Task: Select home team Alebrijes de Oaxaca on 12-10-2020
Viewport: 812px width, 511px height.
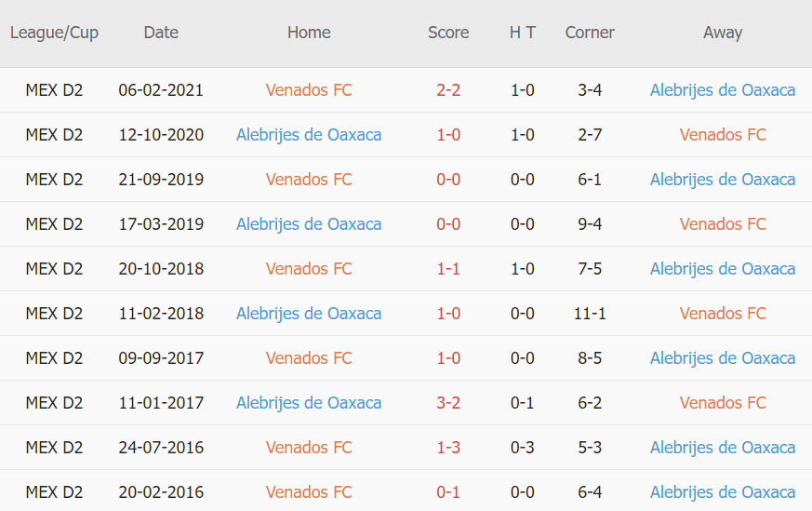Action: click(309, 135)
